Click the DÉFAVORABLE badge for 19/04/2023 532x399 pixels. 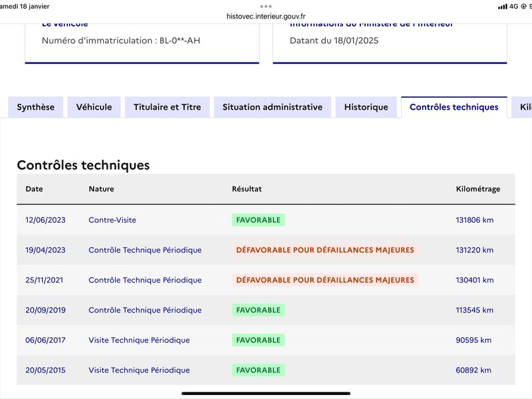(325, 250)
